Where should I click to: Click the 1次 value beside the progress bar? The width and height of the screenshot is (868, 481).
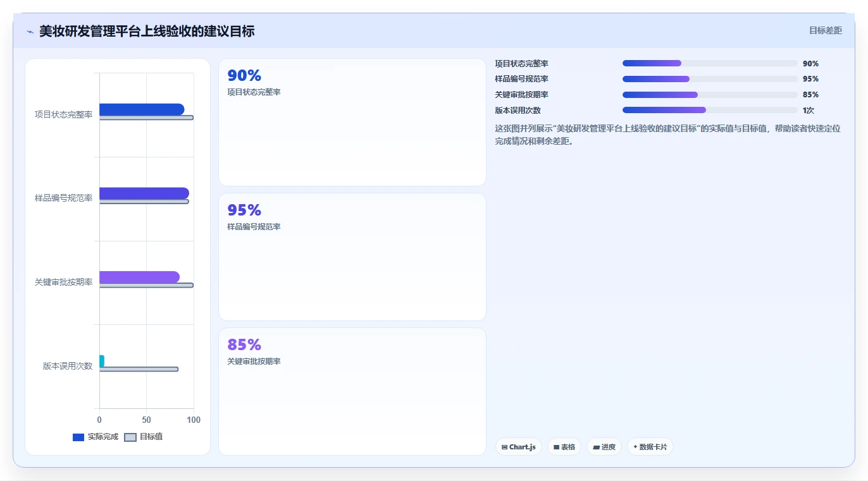tap(809, 111)
